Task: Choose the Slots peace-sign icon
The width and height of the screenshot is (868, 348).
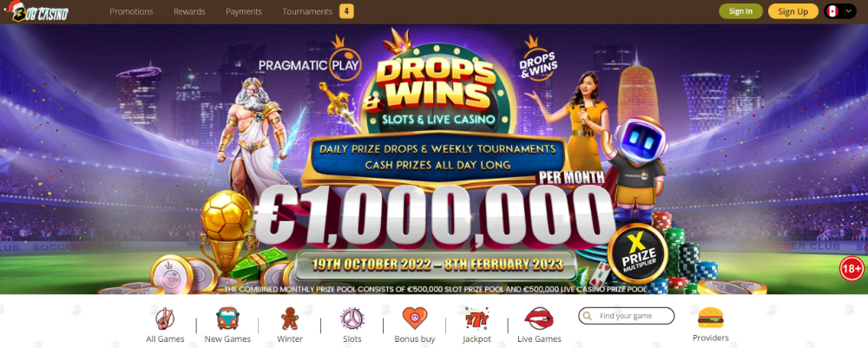Action: point(352,319)
